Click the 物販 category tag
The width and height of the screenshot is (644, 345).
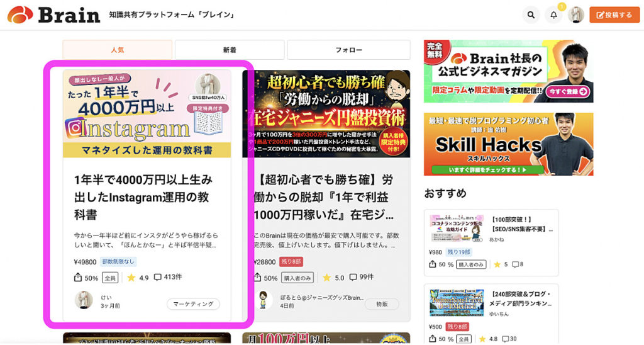(382, 304)
